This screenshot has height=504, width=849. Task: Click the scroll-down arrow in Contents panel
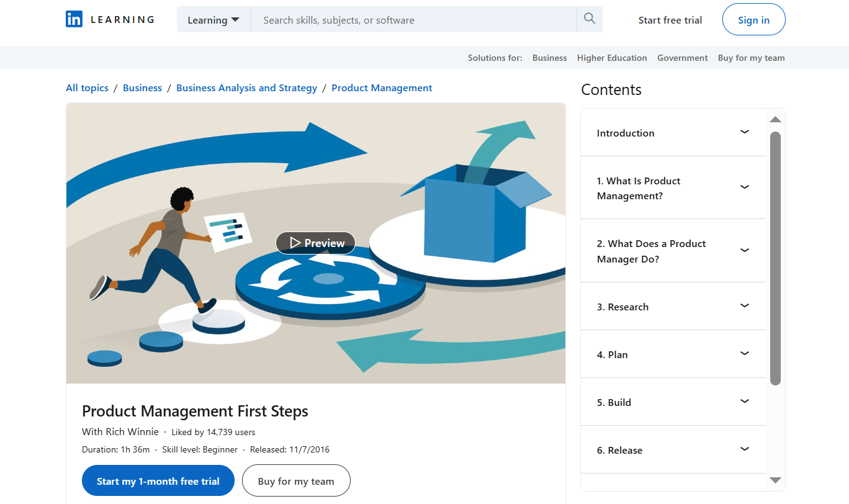(x=775, y=480)
